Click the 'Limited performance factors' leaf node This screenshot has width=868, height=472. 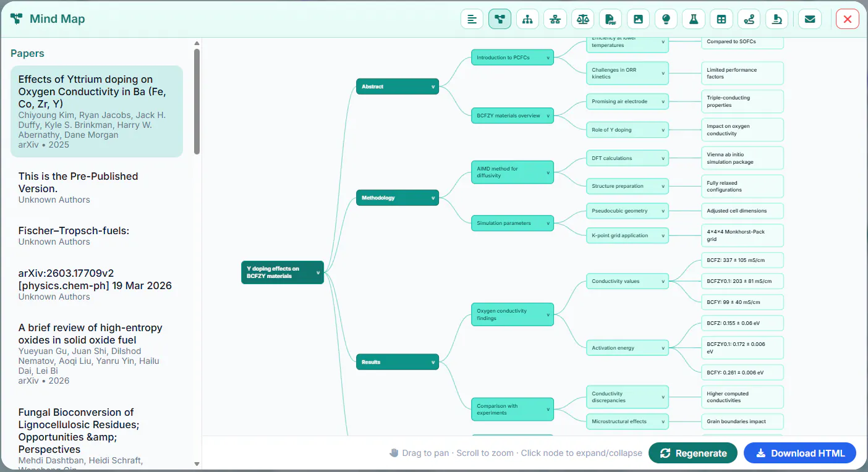pyautogui.click(x=742, y=74)
